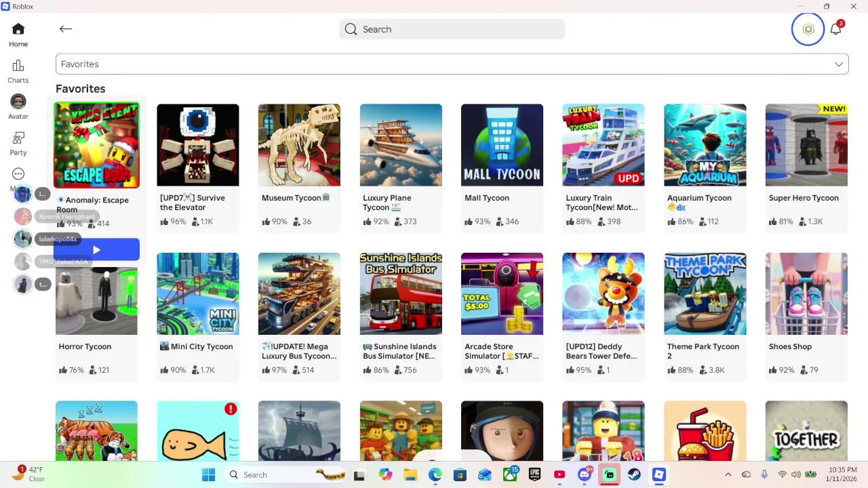Open Microsoft Store from taskbar

tap(460, 474)
